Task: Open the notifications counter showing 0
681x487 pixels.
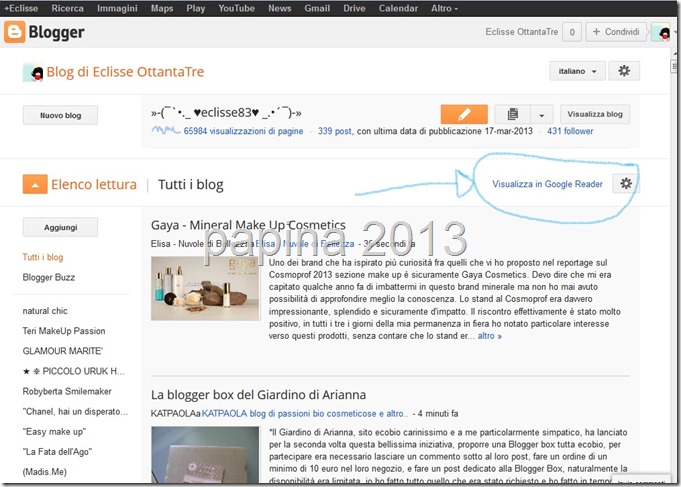Action: point(572,32)
